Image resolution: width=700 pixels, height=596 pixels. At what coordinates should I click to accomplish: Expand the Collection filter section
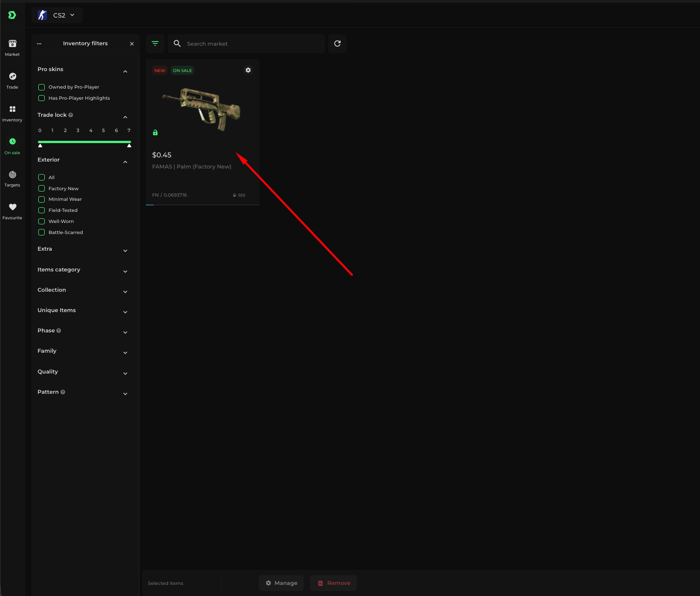[x=126, y=292]
